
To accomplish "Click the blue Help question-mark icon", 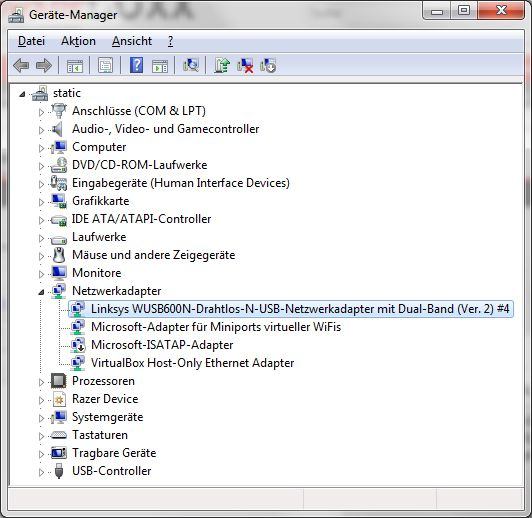I will click(x=136, y=65).
